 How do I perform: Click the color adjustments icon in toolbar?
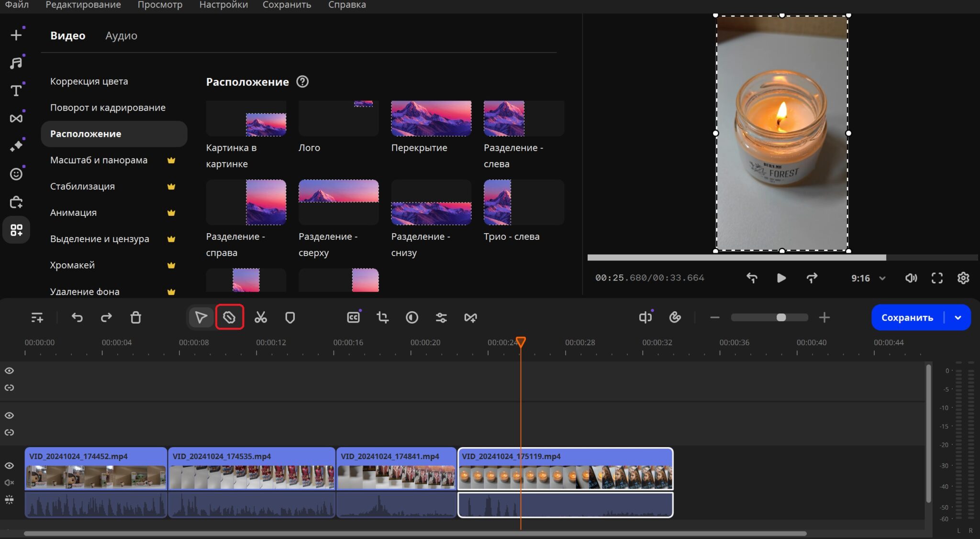point(412,317)
